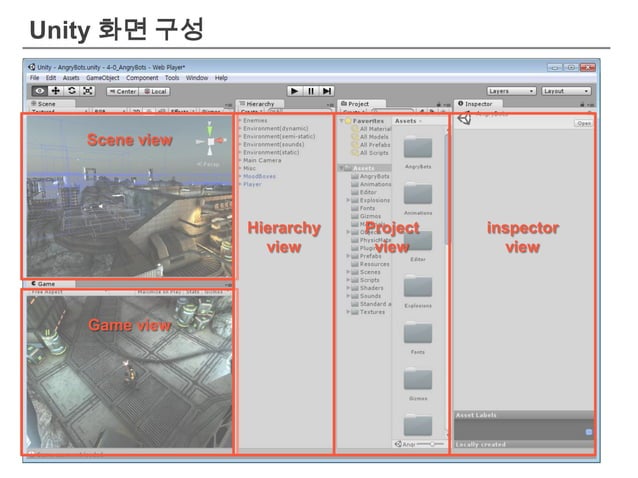638x478 pixels.
Task: Expand the Scenes folder arrow
Action: click(348, 272)
